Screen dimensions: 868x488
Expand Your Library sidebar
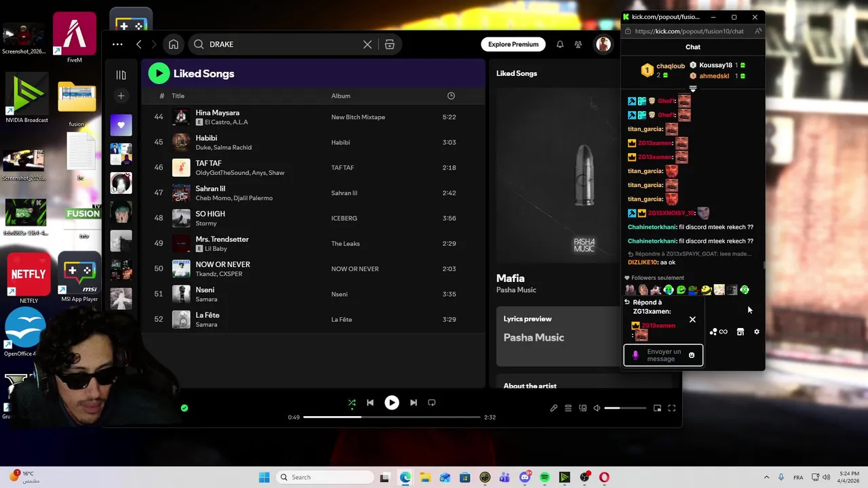click(x=121, y=75)
